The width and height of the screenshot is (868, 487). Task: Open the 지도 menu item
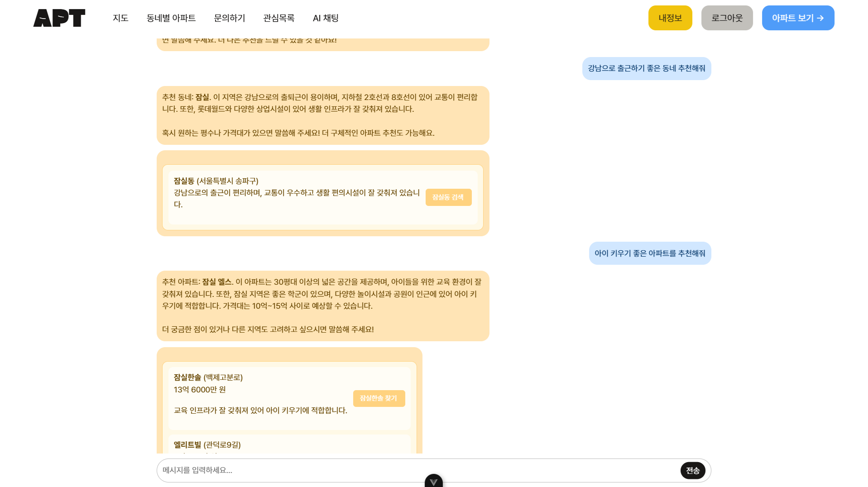point(120,18)
